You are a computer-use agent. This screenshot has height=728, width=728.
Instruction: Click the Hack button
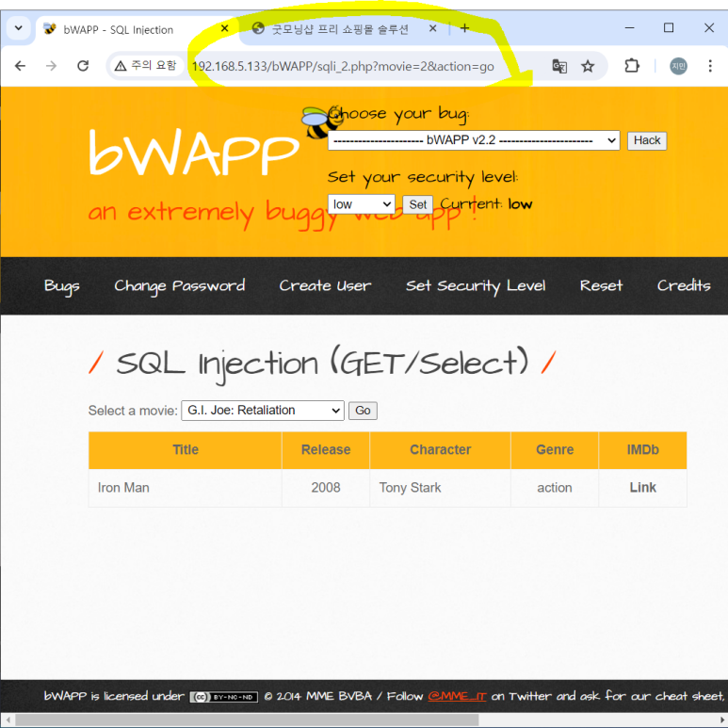(x=647, y=140)
